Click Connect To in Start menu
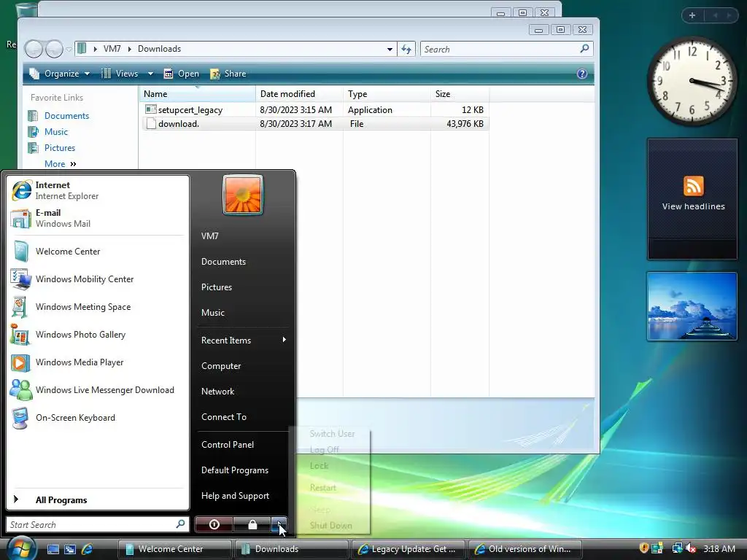The image size is (747, 560). tap(243, 417)
